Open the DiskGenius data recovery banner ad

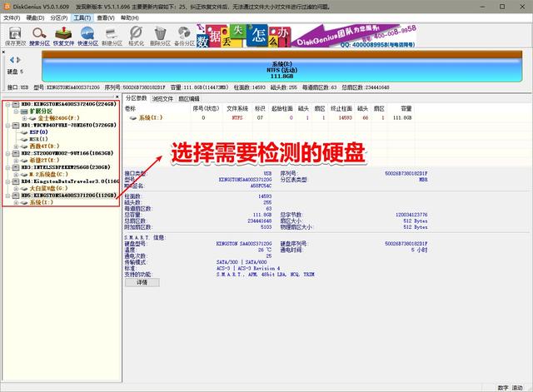click(306, 36)
